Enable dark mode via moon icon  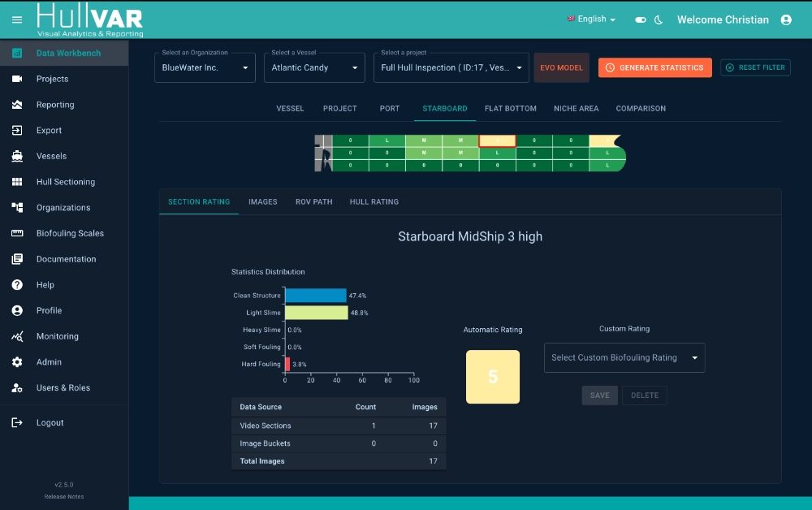(659, 19)
